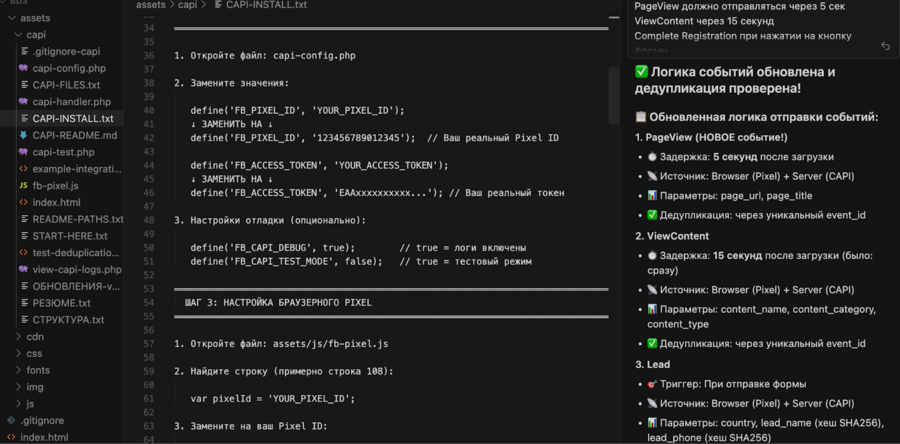Click the PHP icon beside capi-config.php
This screenshot has width=900, height=444.
[x=23, y=69]
